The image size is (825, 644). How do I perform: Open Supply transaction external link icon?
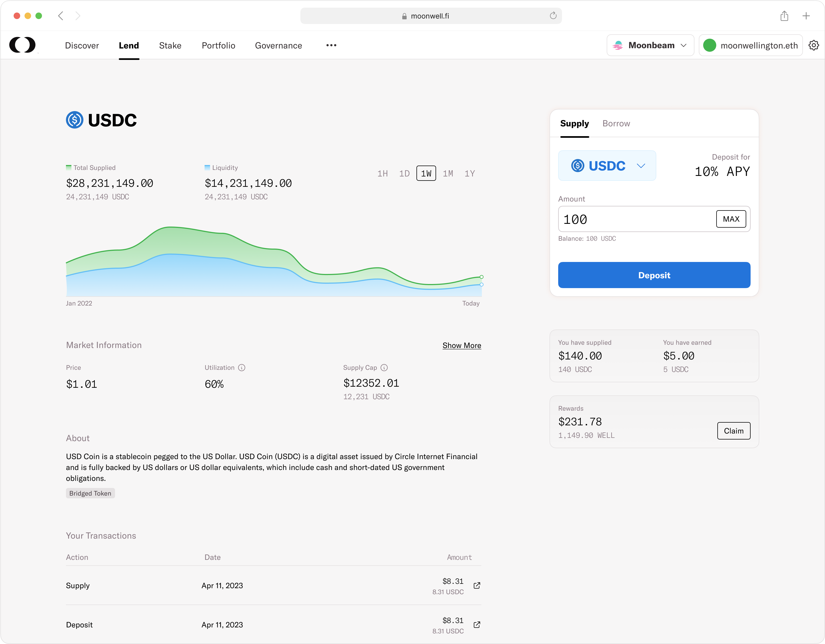point(477,585)
